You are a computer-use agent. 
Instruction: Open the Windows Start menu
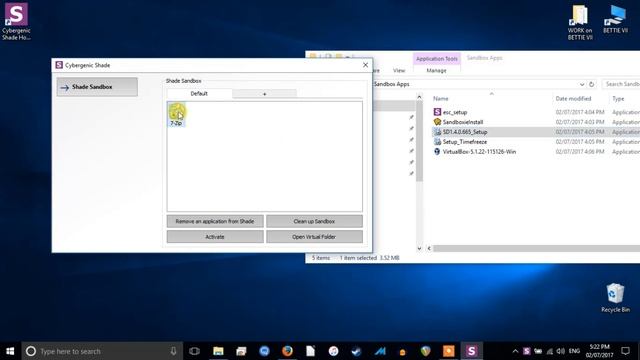coord(10,351)
